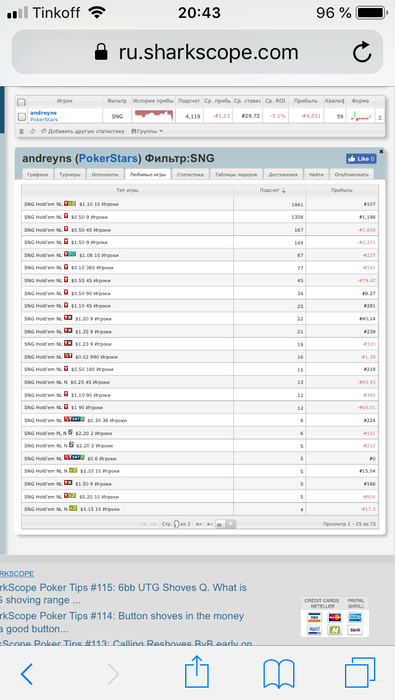Image resolution: width=395 pixels, height=700 pixels.
Task: Click the refresh icon below player table
Action: click(32, 131)
